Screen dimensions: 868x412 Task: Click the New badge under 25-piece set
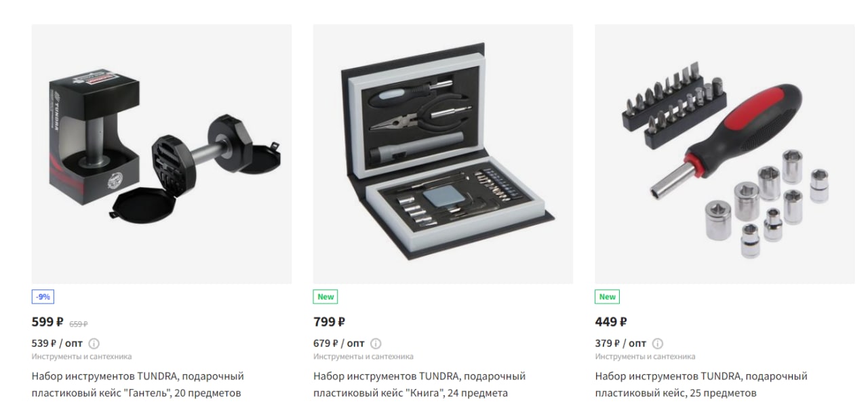tap(608, 297)
